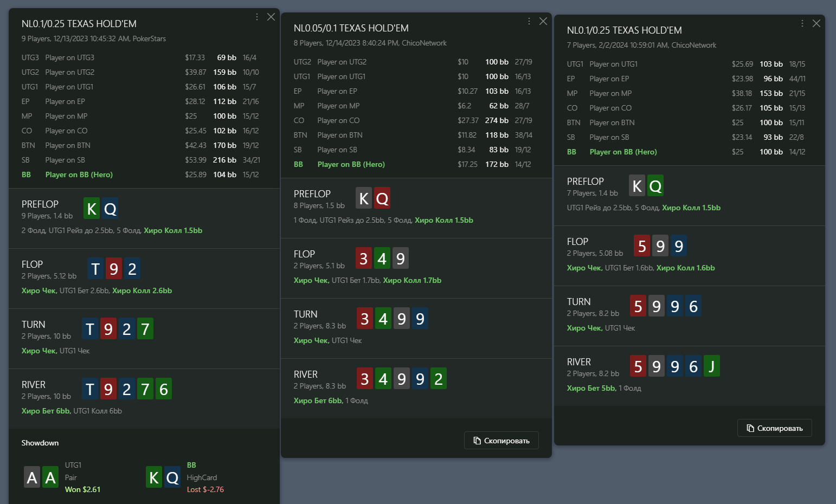The width and height of the screenshot is (836, 504).
Task: Select the 7 card on the PokerStars turn row
Action: (x=145, y=329)
